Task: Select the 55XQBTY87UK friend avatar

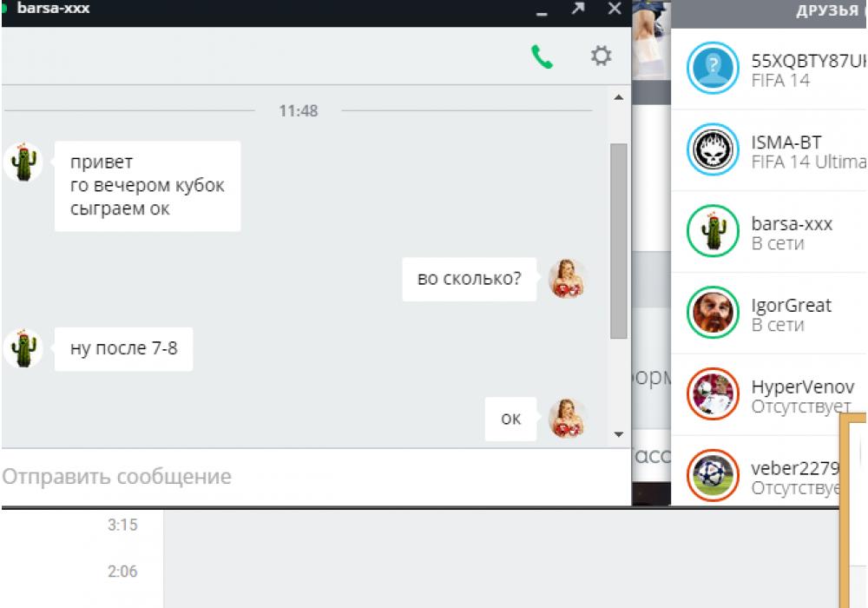Action: point(712,68)
